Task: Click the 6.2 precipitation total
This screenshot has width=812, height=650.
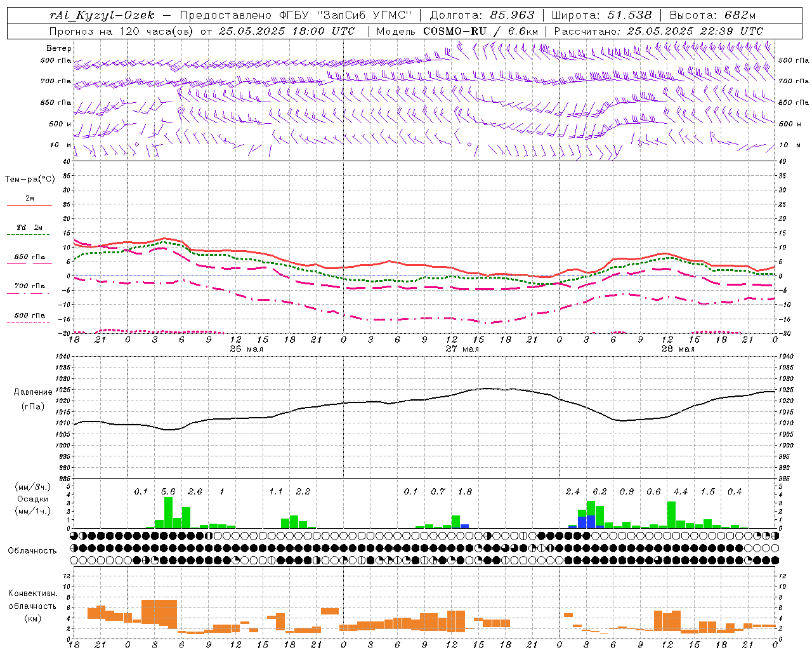Action: [600, 491]
